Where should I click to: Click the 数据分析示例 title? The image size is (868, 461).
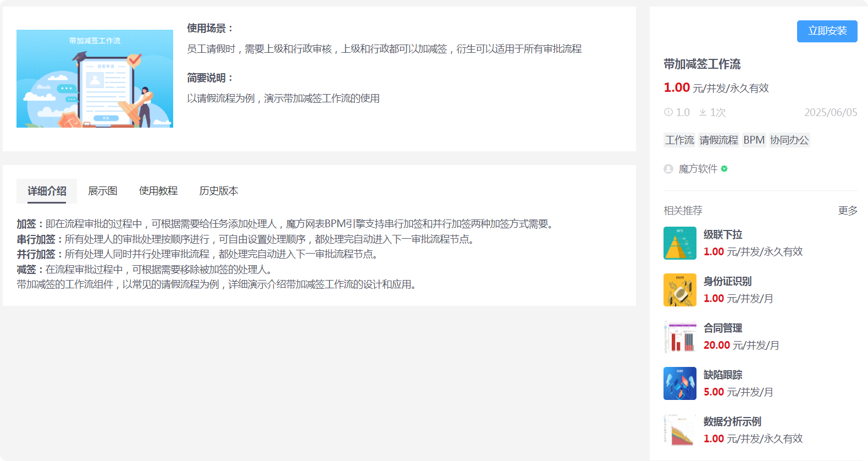pyautogui.click(x=732, y=422)
